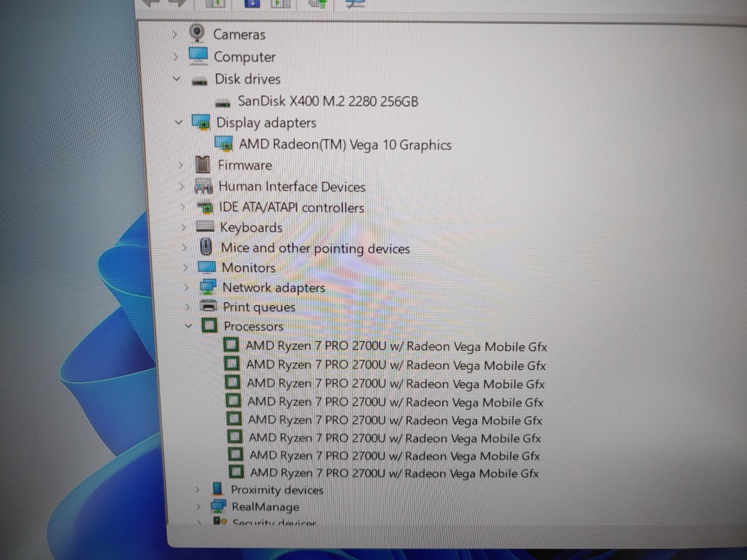Image resolution: width=747 pixels, height=560 pixels.
Task: Click the Proximity devices icon
Action: [x=217, y=488]
